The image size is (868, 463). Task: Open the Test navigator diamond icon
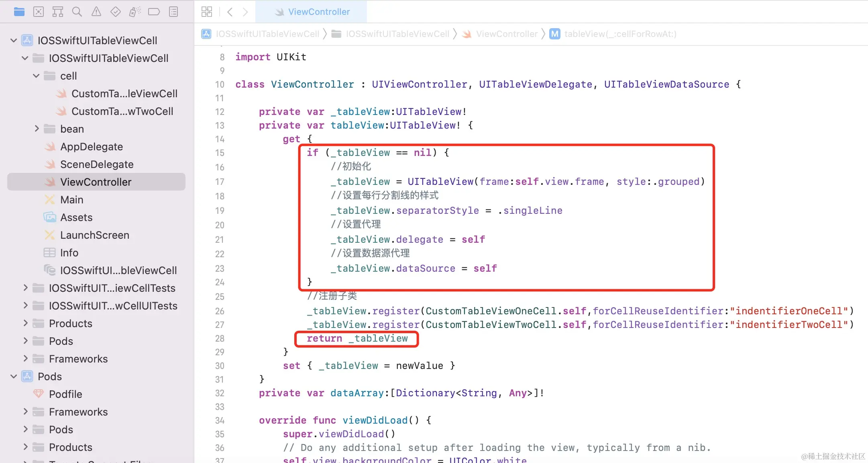[x=116, y=12]
